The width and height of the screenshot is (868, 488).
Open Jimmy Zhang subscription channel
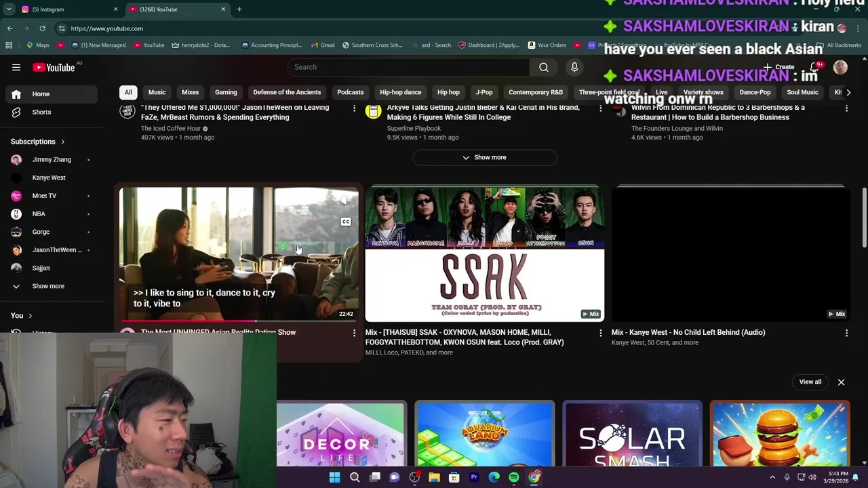[x=52, y=159]
